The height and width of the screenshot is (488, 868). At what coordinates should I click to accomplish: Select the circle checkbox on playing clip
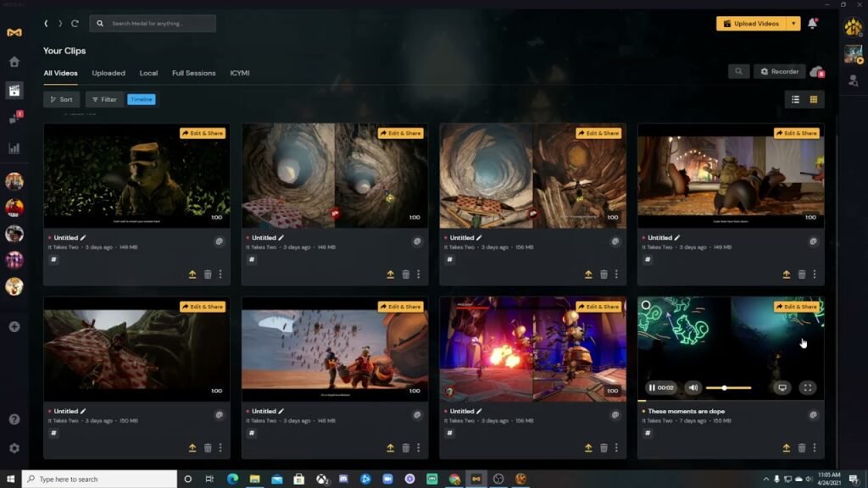coord(646,305)
